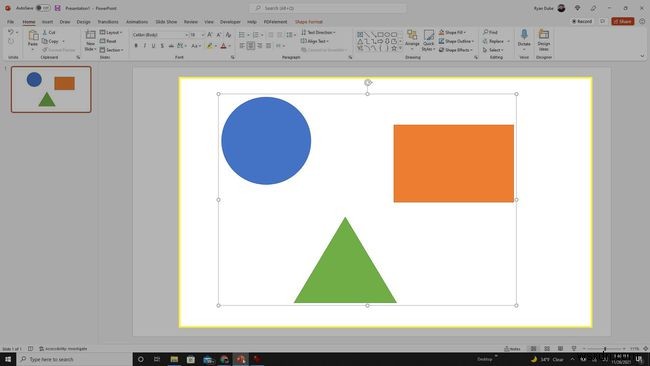Click the Windows Start button
Image resolution: width=650 pixels, height=366 pixels.
[8, 359]
